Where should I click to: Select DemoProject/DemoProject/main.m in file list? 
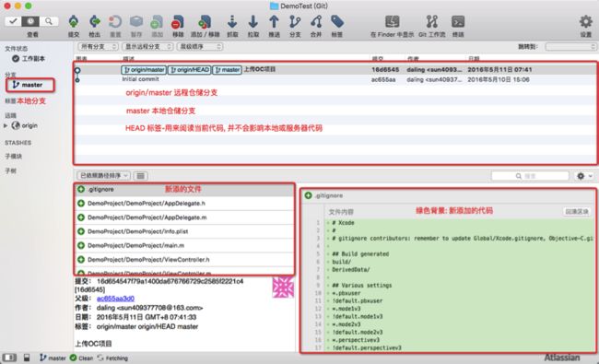pos(184,246)
